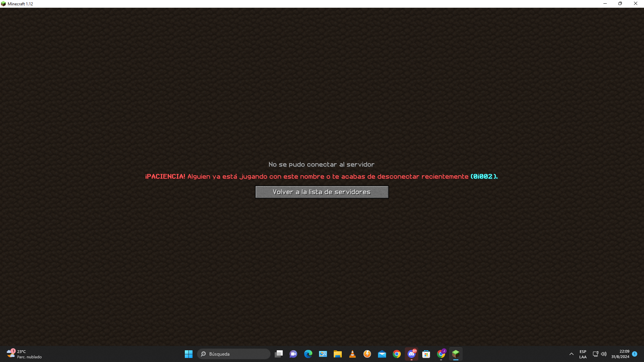This screenshot has width=644, height=362.
Task: Expand hidden system tray icons chevron
Action: (x=571, y=354)
